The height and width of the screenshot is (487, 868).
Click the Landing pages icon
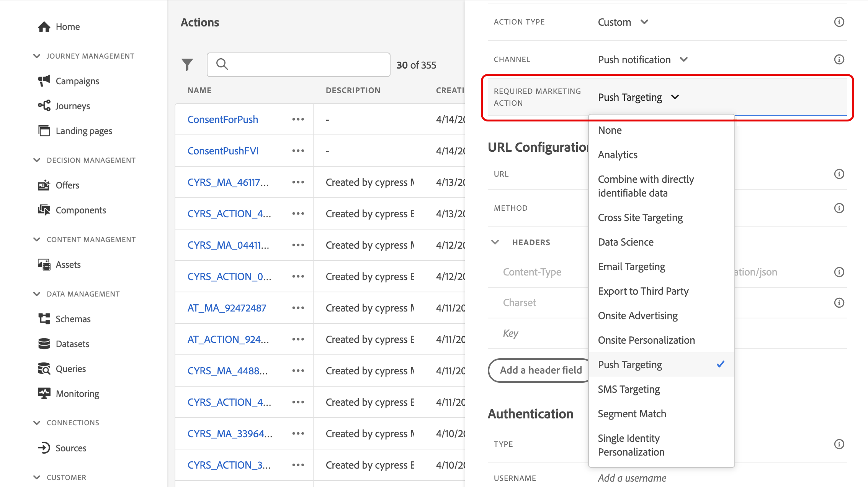(44, 131)
